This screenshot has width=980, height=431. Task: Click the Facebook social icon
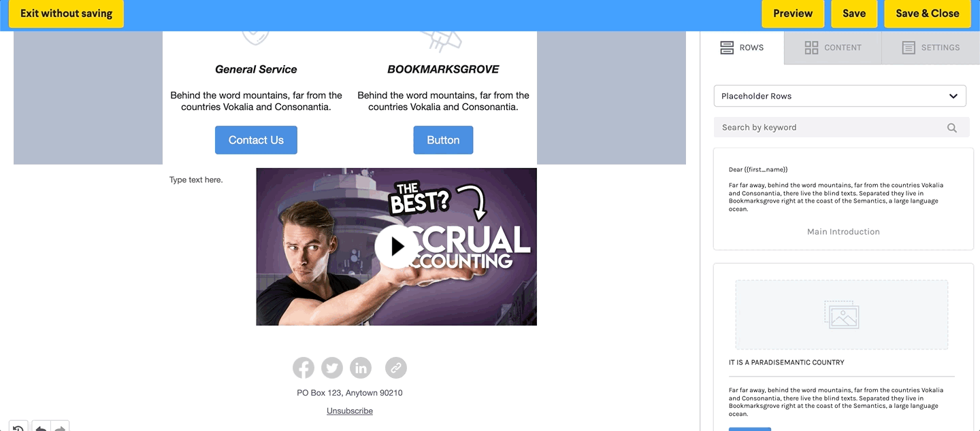click(x=304, y=368)
